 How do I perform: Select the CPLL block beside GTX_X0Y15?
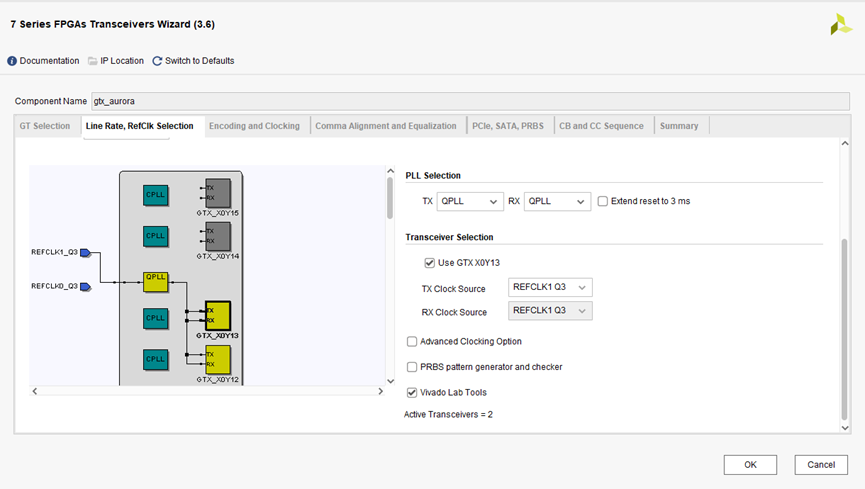click(x=156, y=195)
